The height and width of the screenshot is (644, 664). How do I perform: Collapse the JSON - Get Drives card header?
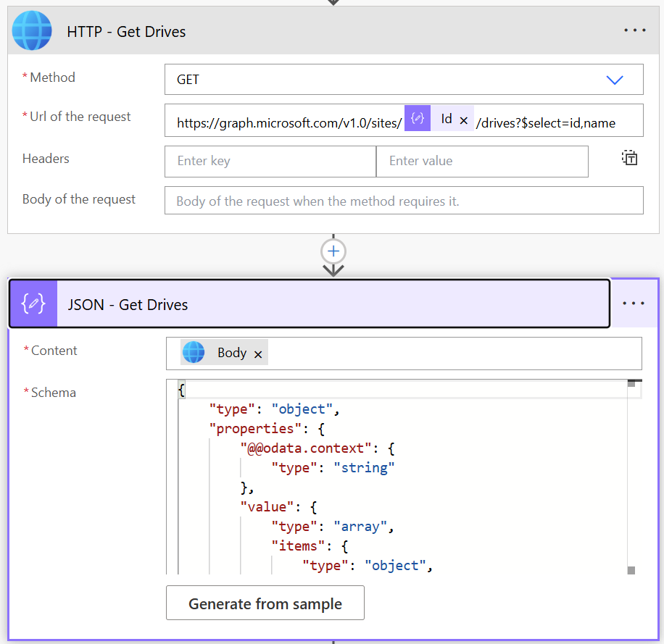click(x=310, y=304)
